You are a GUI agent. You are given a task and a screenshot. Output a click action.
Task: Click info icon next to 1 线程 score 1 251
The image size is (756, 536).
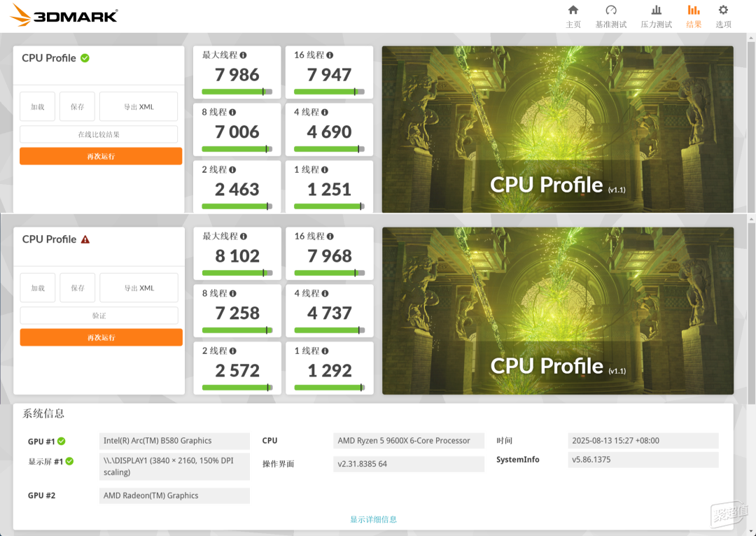coord(325,169)
